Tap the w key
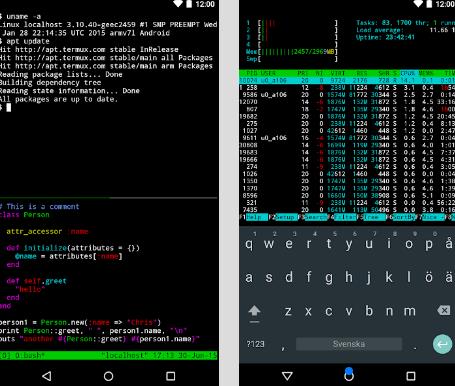This screenshot has width=455, height=386. 269,244
